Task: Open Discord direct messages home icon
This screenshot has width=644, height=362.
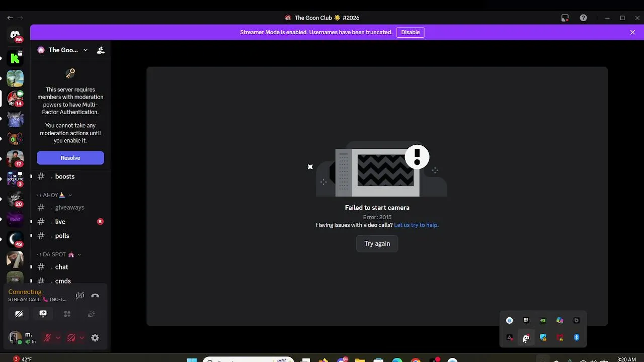Action: [x=15, y=35]
